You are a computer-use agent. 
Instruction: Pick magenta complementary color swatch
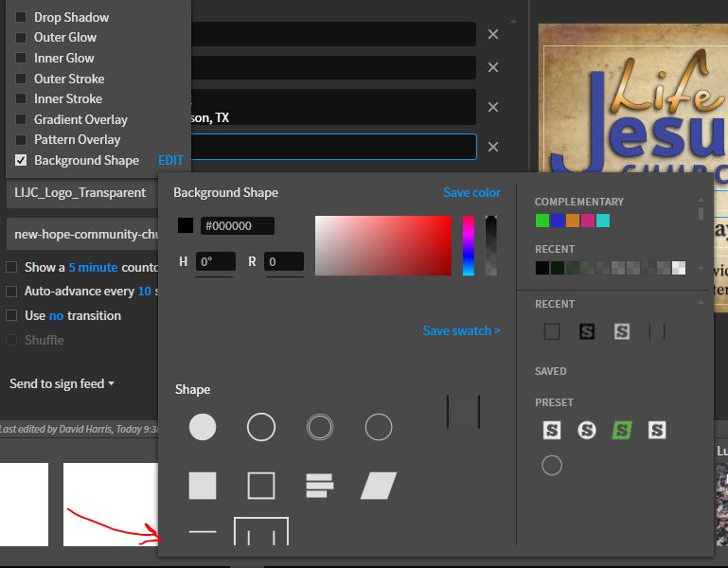click(588, 221)
